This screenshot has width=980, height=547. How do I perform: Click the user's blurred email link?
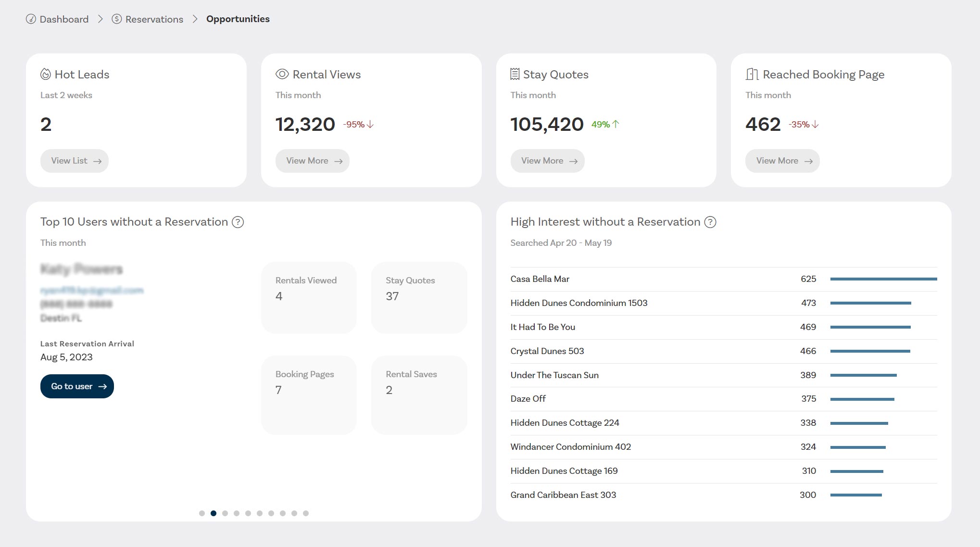(x=91, y=290)
